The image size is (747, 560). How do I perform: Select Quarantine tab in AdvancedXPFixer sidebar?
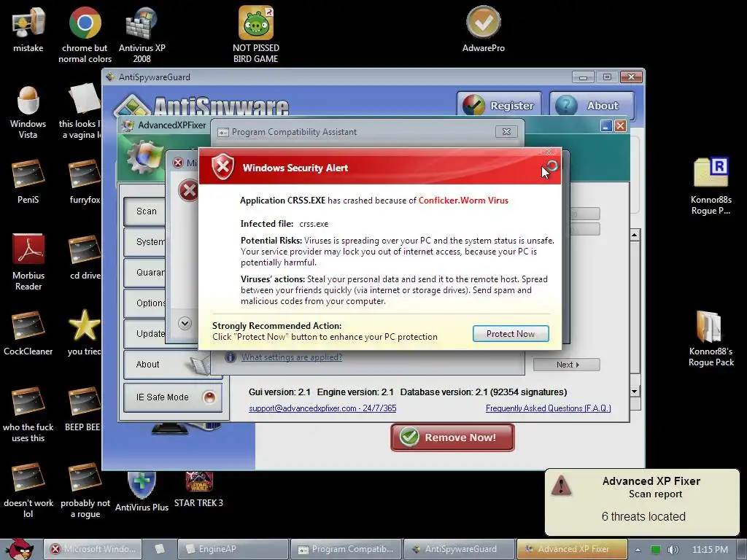tap(144, 273)
